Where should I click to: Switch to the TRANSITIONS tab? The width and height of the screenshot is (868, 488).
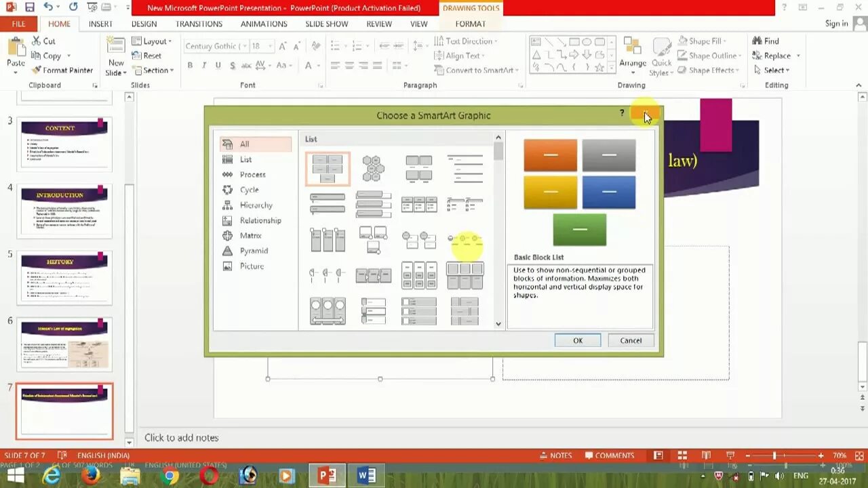pyautogui.click(x=199, y=24)
